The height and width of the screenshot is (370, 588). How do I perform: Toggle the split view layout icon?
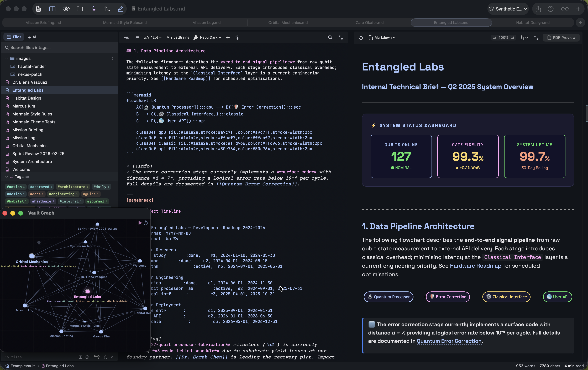(x=52, y=9)
